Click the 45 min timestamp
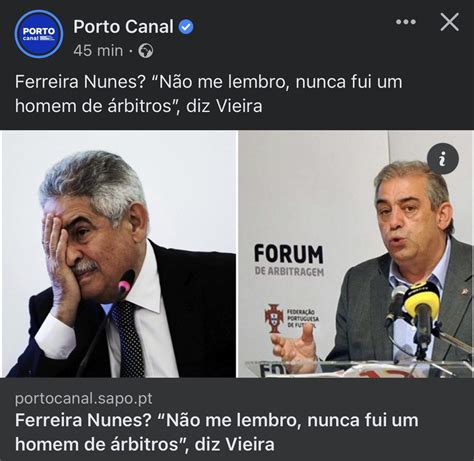This screenshot has height=461, width=474. 98,51
